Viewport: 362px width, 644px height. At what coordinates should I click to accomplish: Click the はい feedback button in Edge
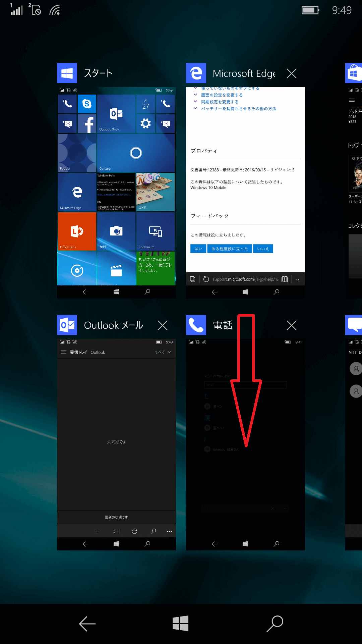(x=198, y=249)
